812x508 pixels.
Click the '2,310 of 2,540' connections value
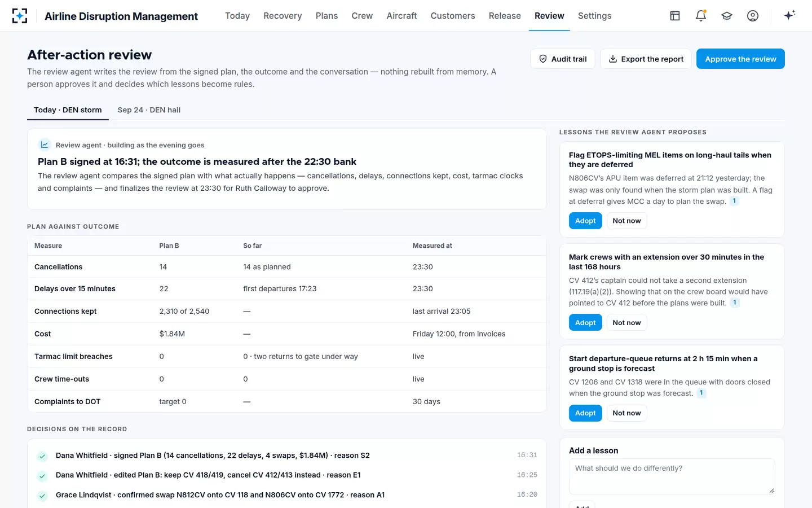184,311
